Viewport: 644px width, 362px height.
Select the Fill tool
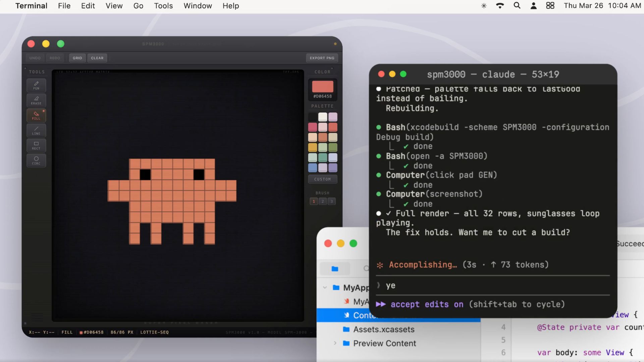(x=36, y=115)
